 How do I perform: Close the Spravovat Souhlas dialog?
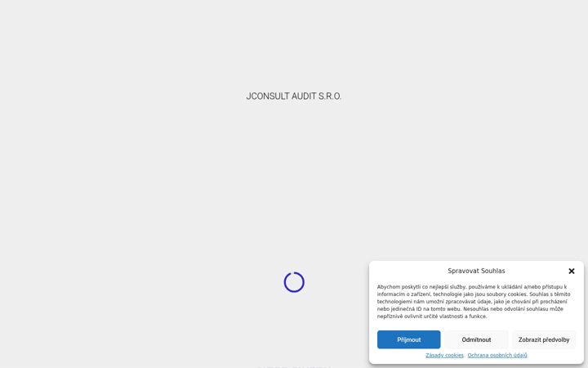tap(572, 272)
